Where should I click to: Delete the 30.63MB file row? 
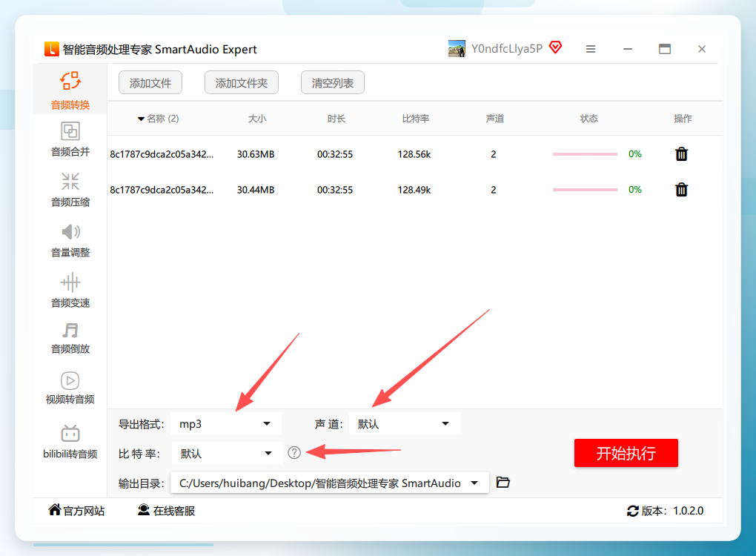(x=681, y=154)
